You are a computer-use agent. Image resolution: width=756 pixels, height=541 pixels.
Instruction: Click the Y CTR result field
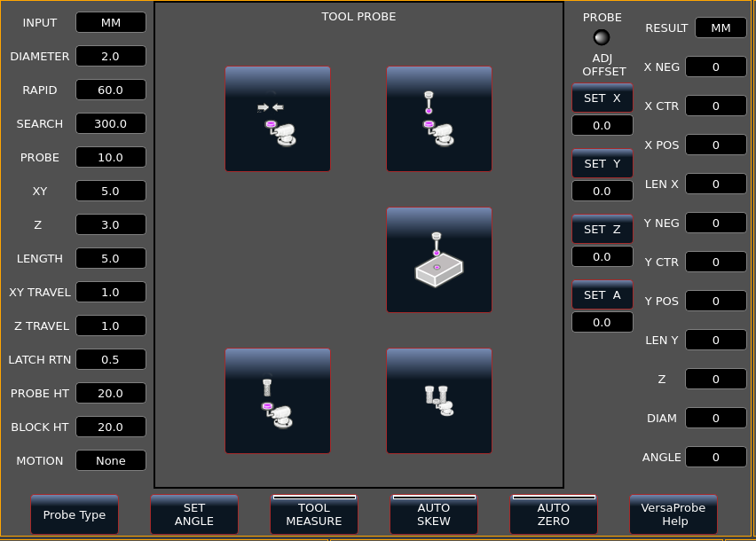tap(716, 262)
